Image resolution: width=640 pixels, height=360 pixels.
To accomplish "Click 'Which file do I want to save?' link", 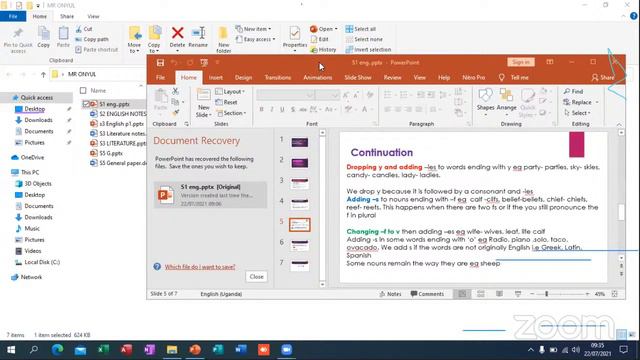I will [x=200, y=267].
